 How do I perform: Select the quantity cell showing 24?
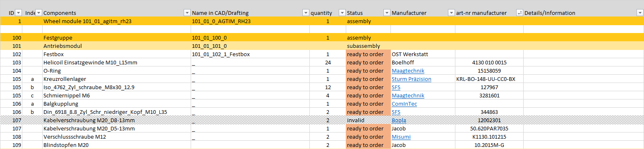tap(328, 62)
